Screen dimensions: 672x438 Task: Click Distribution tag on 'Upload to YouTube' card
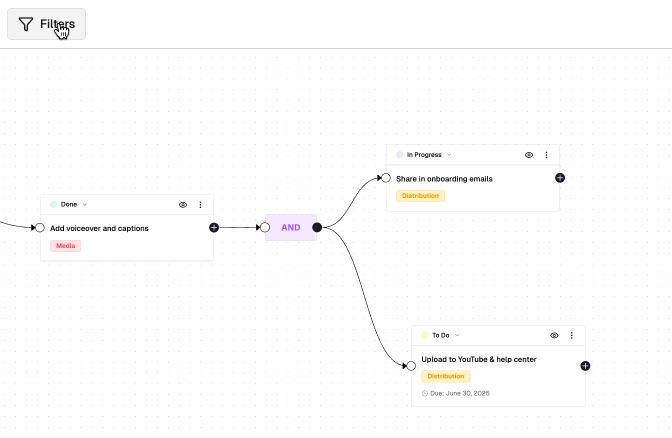coord(445,376)
